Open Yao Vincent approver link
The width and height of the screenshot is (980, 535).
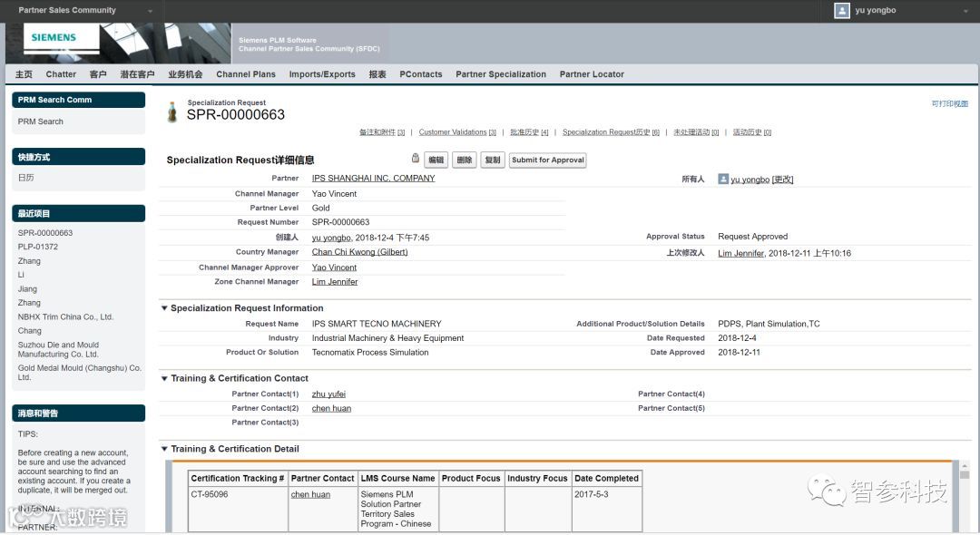pos(334,267)
